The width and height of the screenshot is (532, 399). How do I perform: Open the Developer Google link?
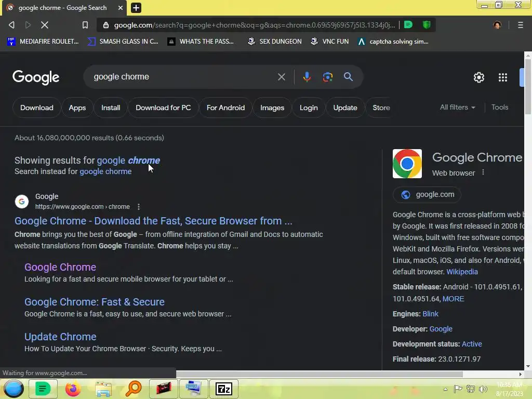pyautogui.click(x=441, y=329)
